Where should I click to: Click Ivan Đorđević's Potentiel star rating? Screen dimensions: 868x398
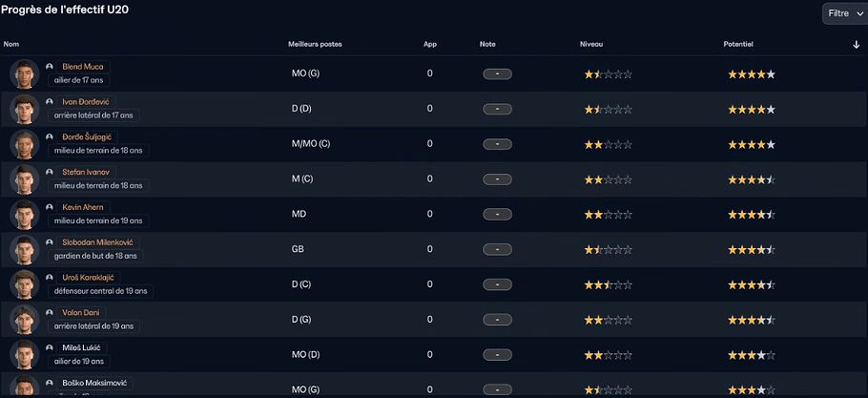pos(752,110)
